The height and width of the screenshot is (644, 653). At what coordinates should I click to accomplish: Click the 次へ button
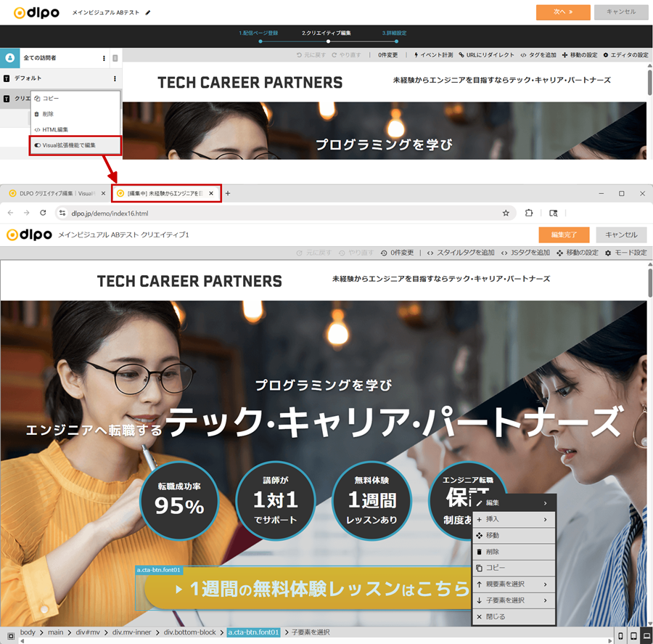pyautogui.click(x=562, y=12)
